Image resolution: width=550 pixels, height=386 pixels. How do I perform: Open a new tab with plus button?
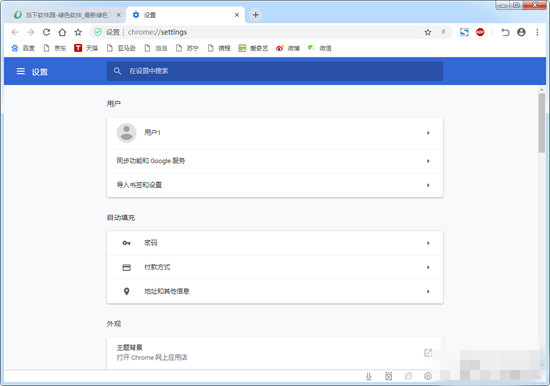(256, 15)
